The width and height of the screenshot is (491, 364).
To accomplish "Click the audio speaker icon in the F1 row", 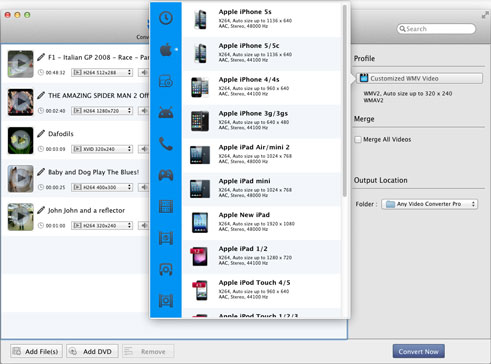I will point(144,72).
